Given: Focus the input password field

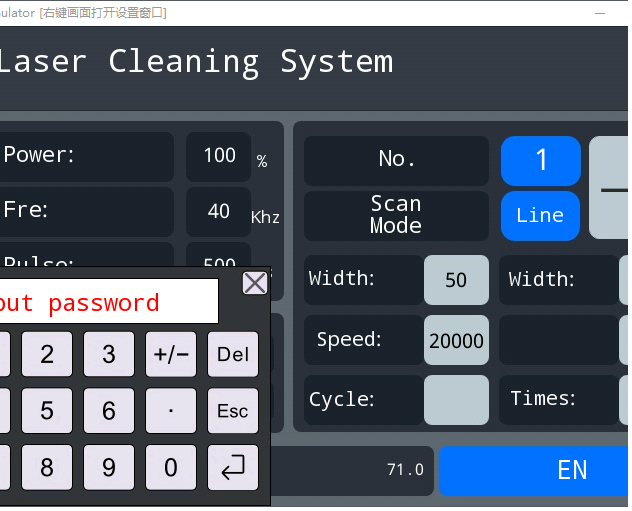Looking at the screenshot, I should point(109,301).
